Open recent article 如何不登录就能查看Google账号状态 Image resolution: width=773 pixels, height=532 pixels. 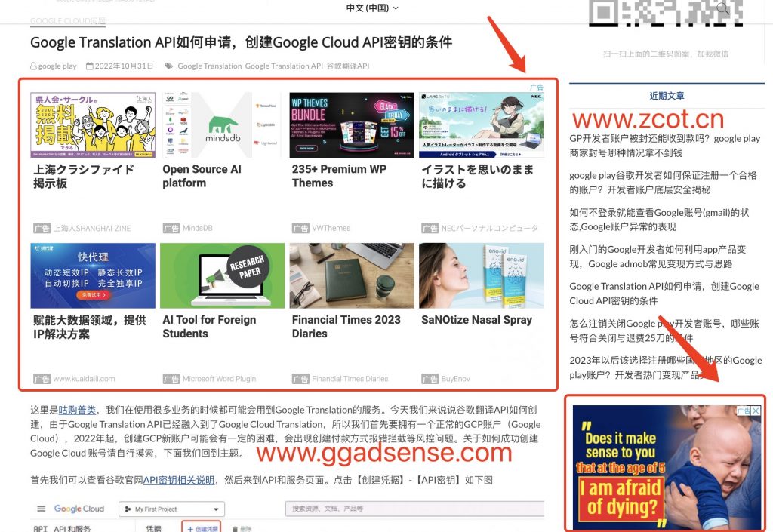pos(659,220)
